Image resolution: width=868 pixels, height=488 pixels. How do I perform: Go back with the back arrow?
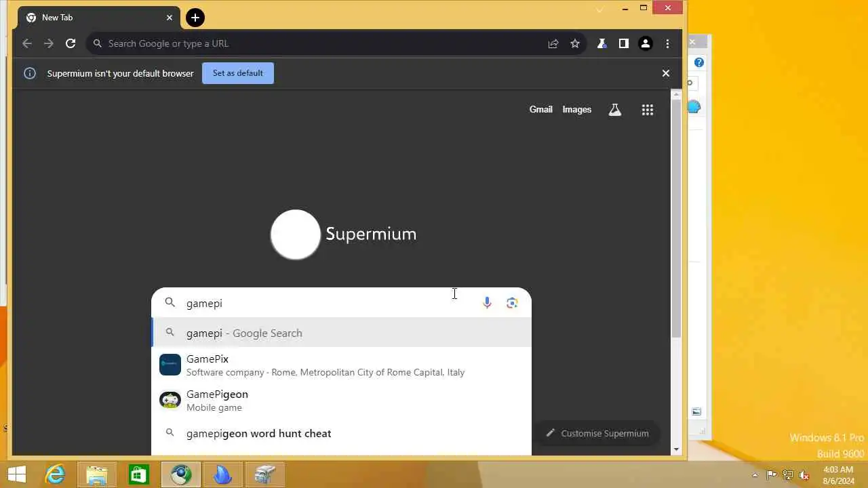click(27, 43)
